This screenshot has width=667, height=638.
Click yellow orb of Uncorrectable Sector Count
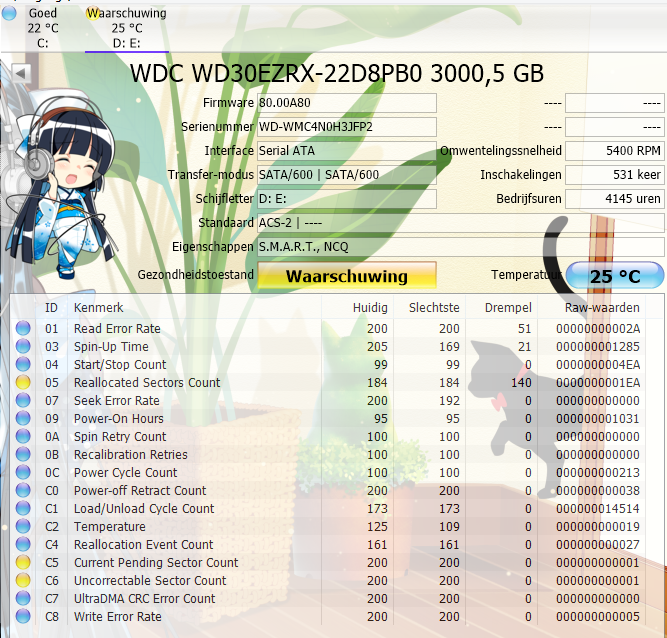click(x=23, y=581)
